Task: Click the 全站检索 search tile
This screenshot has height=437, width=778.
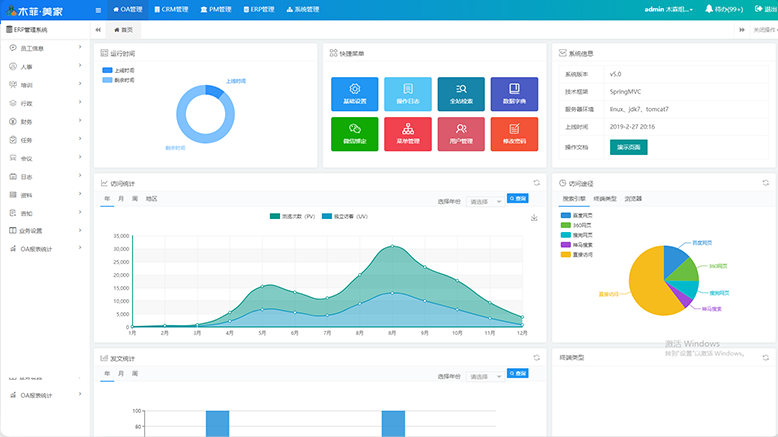Action: pos(461,94)
